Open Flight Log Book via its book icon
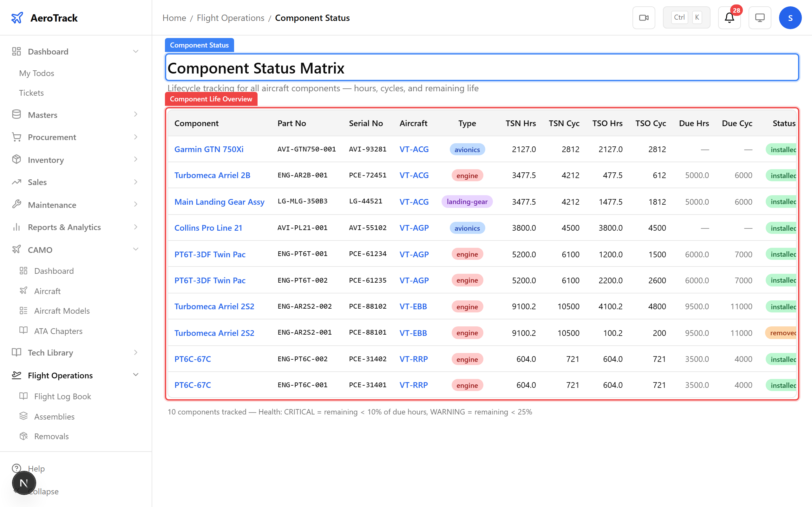The width and height of the screenshot is (812, 507). pos(23,396)
